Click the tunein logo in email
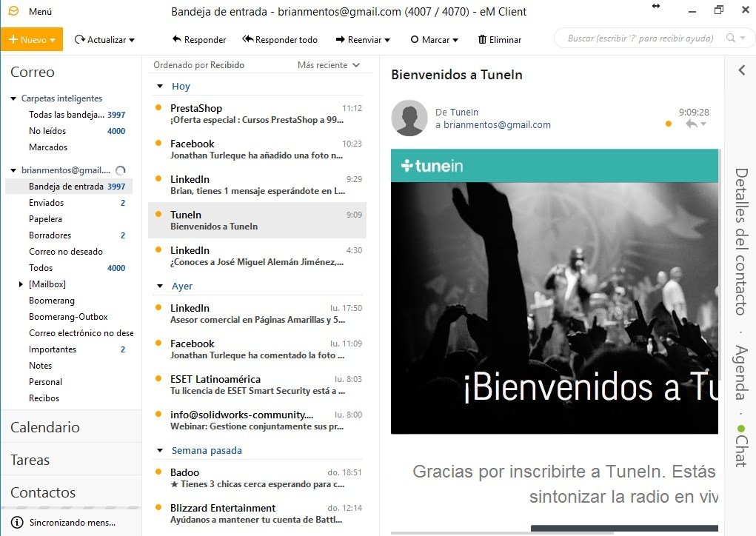 coord(432,166)
